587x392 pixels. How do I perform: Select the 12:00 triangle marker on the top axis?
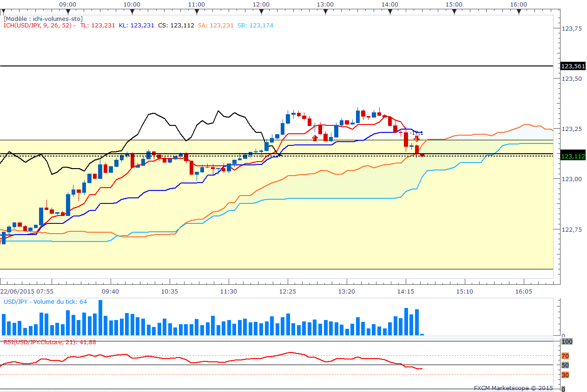pos(261,12)
